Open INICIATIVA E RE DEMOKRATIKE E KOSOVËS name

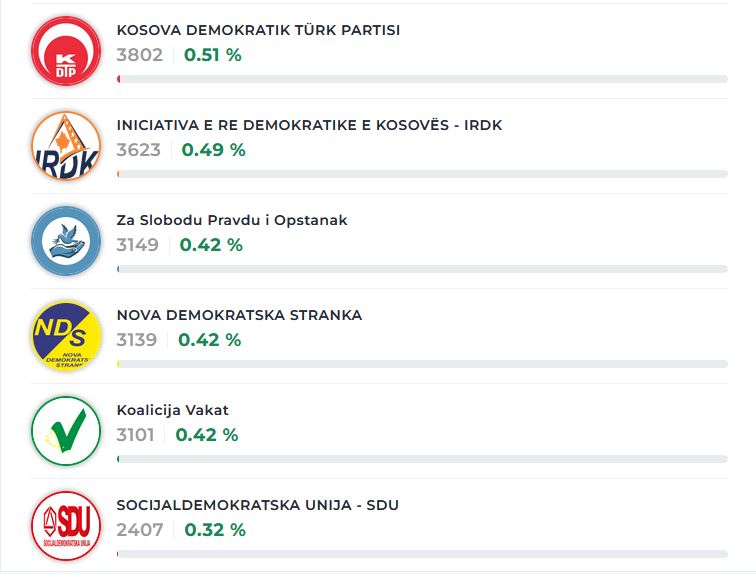309,125
